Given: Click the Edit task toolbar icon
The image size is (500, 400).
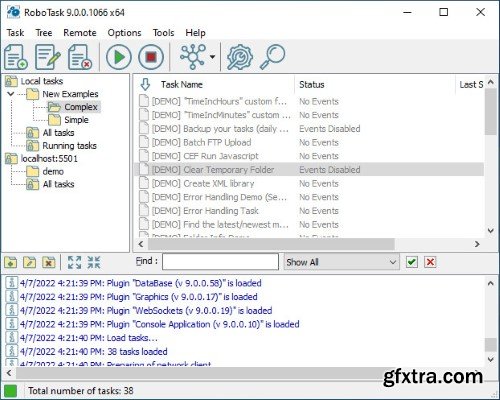Looking at the screenshot, I should (48, 57).
